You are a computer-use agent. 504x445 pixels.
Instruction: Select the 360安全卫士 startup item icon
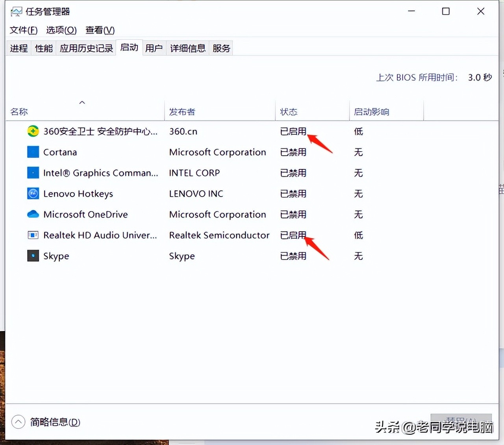coord(33,131)
